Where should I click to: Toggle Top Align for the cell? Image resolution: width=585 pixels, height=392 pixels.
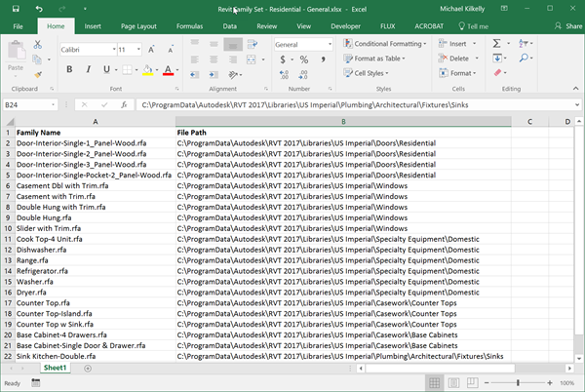(x=195, y=44)
